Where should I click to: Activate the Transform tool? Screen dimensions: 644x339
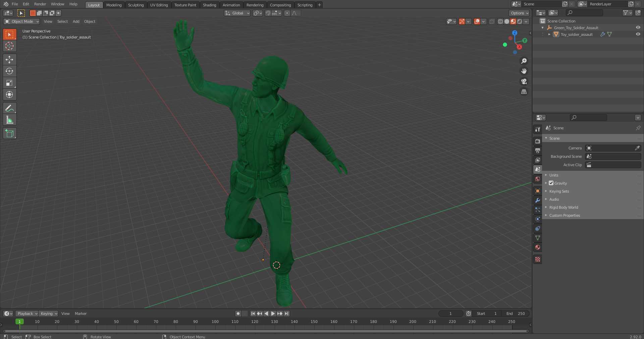9,94
